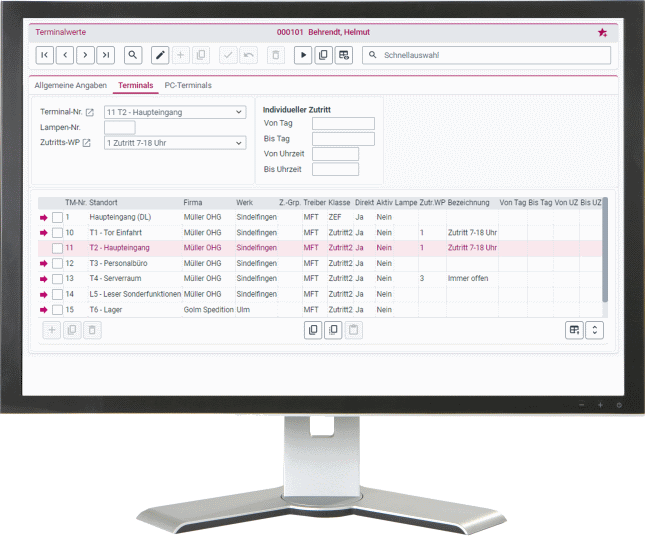The height and width of the screenshot is (536, 645).
Task: Click the magnifier search icon
Action: coord(132,55)
